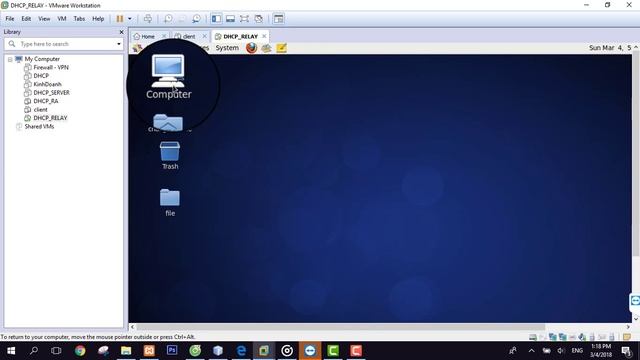Open the VM menu
The height and width of the screenshot is (360, 640).
(x=62, y=19)
